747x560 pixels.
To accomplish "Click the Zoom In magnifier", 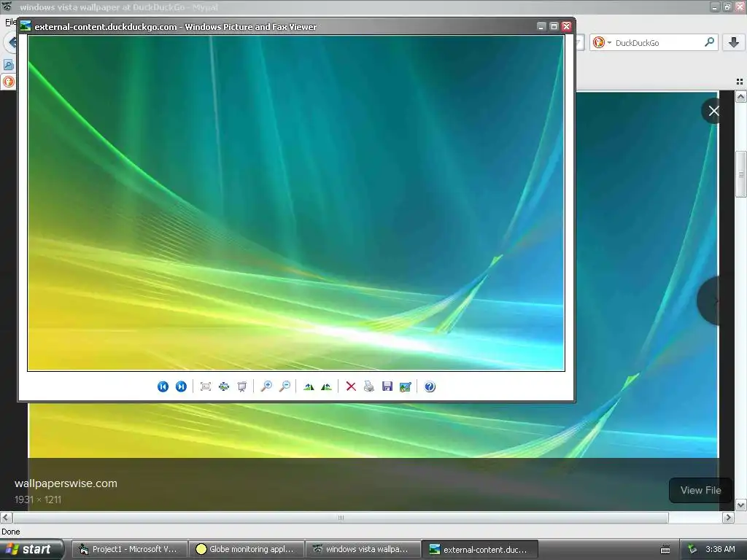I will click(x=266, y=386).
